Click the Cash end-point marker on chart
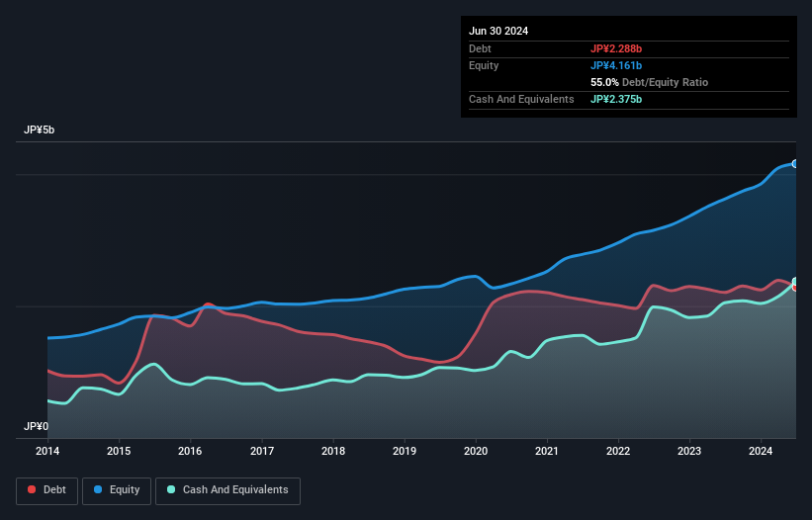 pos(795,282)
